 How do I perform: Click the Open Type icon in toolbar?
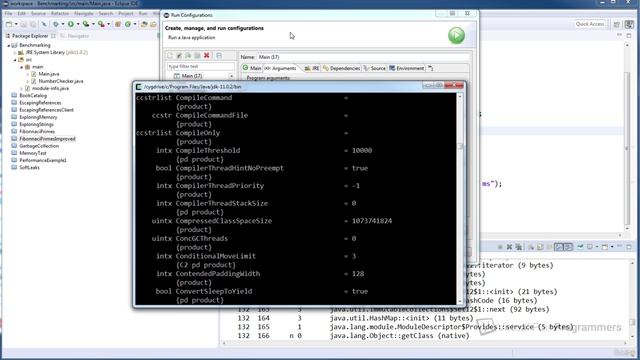(144, 24)
